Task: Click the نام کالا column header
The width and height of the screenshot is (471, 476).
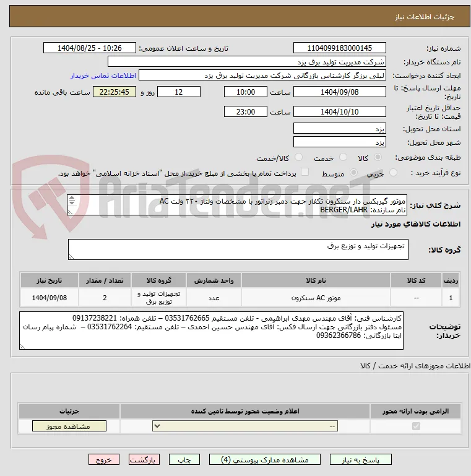Action: pos(316,280)
